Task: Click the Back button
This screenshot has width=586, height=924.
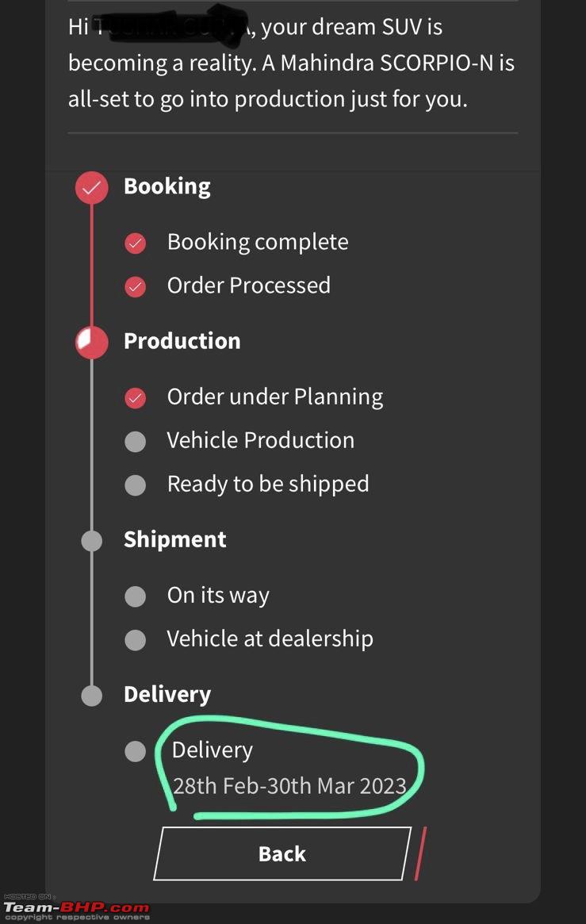Action: pyautogui.click(x=282, y=853)
